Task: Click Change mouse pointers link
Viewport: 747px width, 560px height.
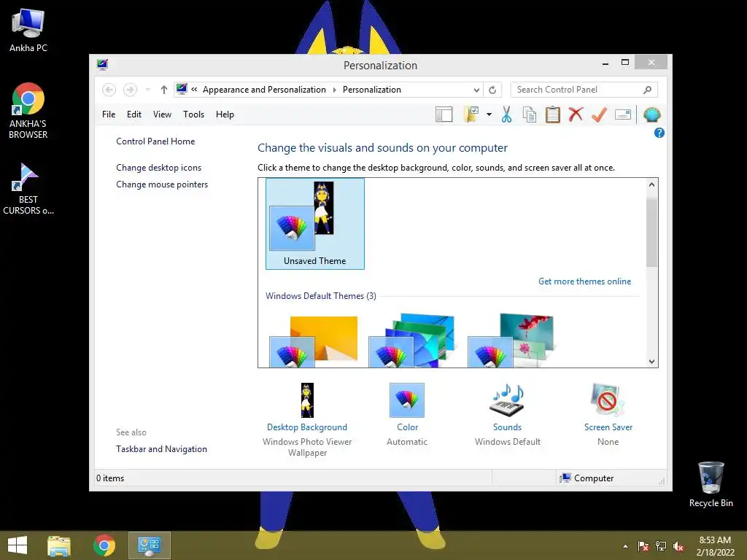Action: tap(162, 184)
